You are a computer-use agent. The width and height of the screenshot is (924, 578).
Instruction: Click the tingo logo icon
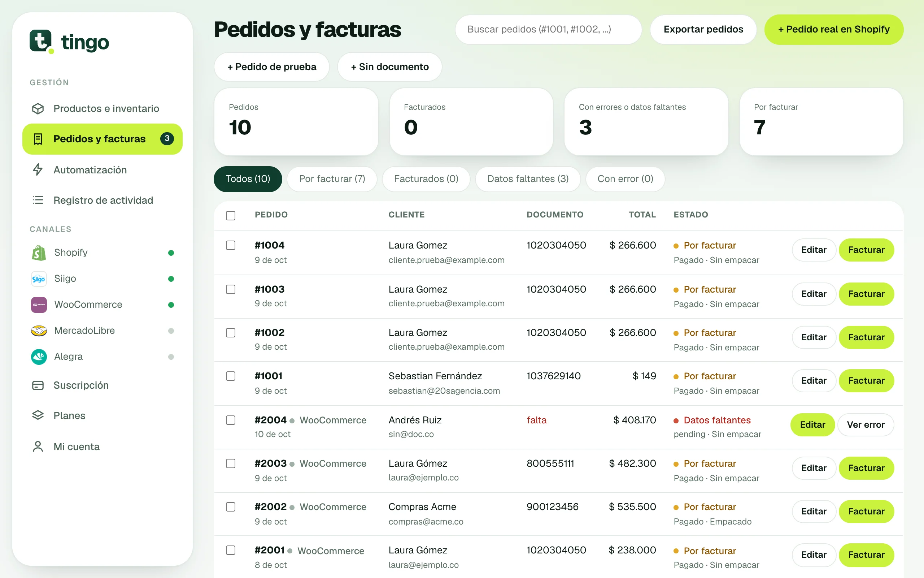pos(41,41)
